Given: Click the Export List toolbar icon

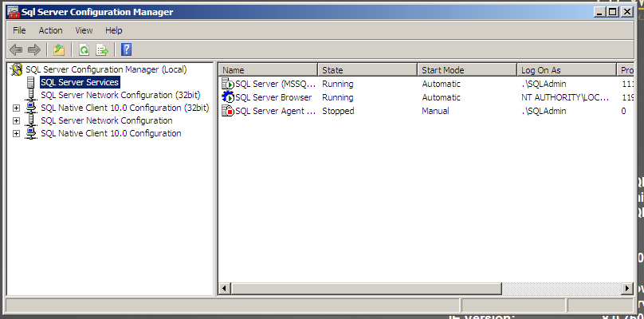Looking at the screenshot, I should point(102,50).
